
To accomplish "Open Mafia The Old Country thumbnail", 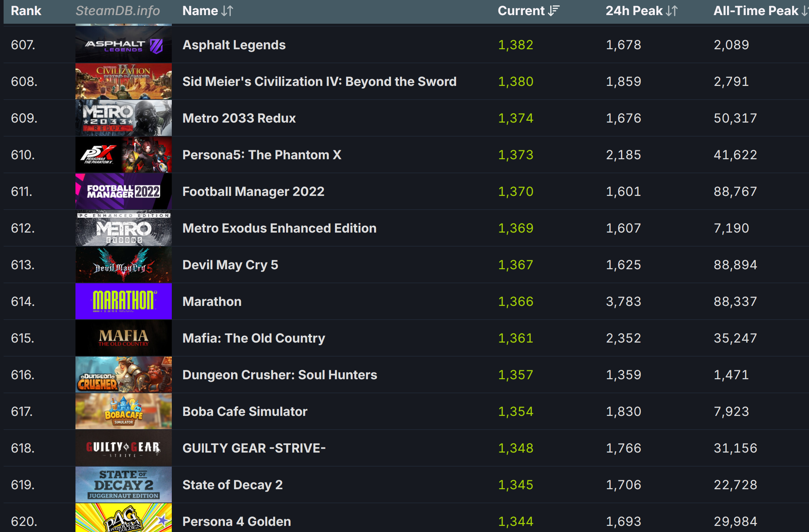I will point(124,338).
